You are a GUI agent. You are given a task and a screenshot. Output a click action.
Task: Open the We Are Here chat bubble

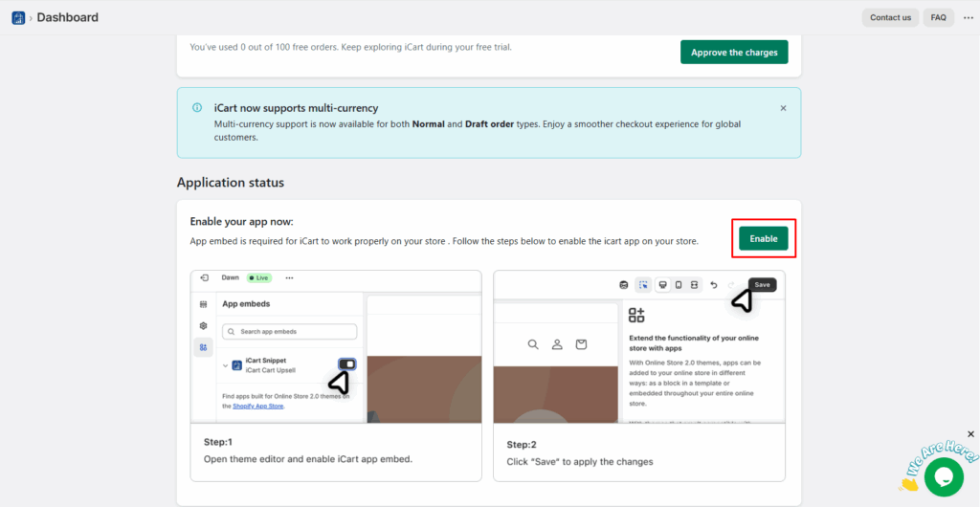(x=943, y=475)
